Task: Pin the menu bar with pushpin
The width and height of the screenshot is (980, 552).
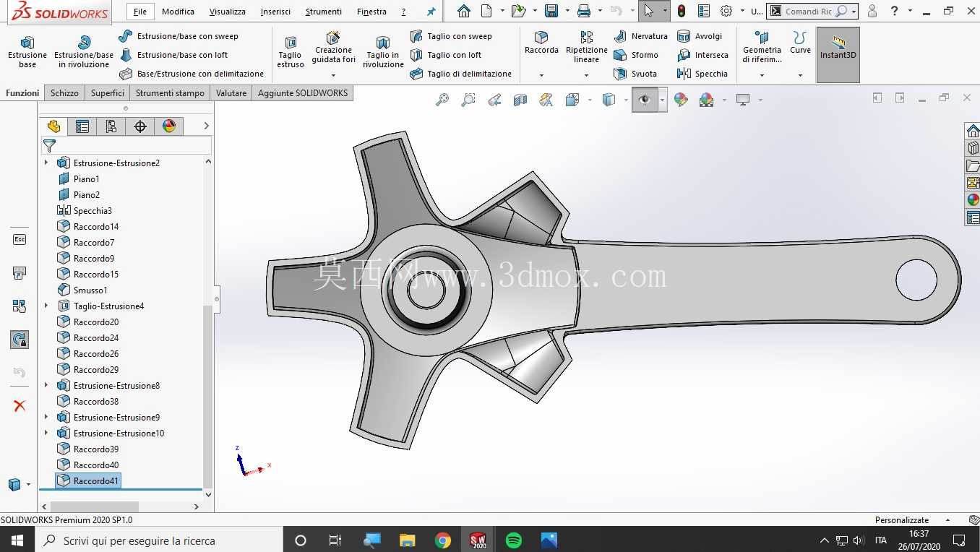Action: [431, 12]
